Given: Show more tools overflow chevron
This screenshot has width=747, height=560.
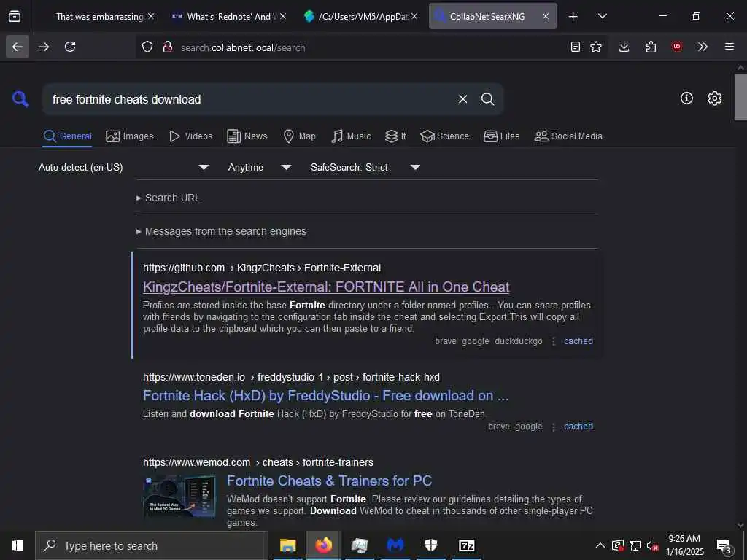Looking at the screenshot, I should 703,47.
